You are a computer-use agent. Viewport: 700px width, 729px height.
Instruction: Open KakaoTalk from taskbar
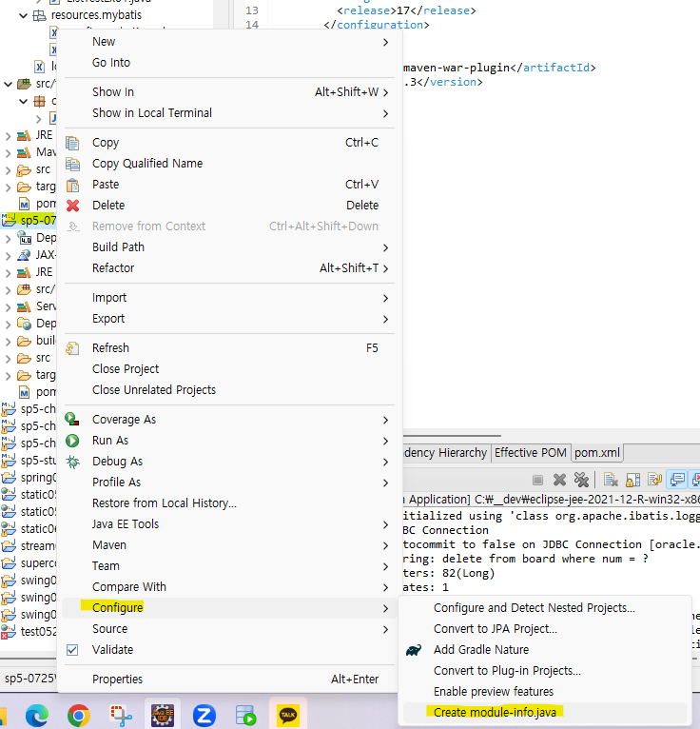[x=288, y=715]
